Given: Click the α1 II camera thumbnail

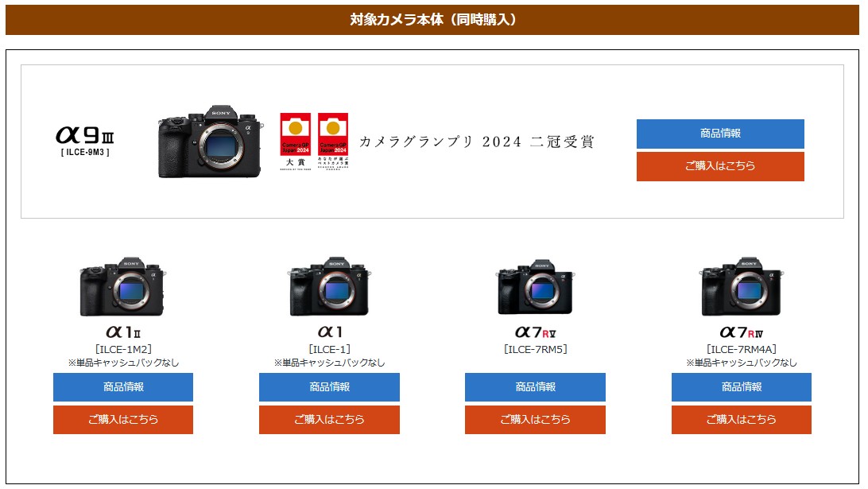Looking at the screenshot, I should [x=123, y=287].
